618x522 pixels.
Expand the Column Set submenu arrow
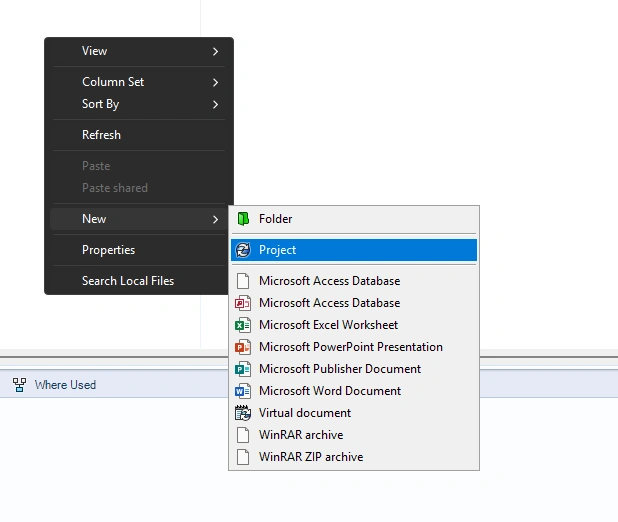pyautogui.click(x=216, y=82)
